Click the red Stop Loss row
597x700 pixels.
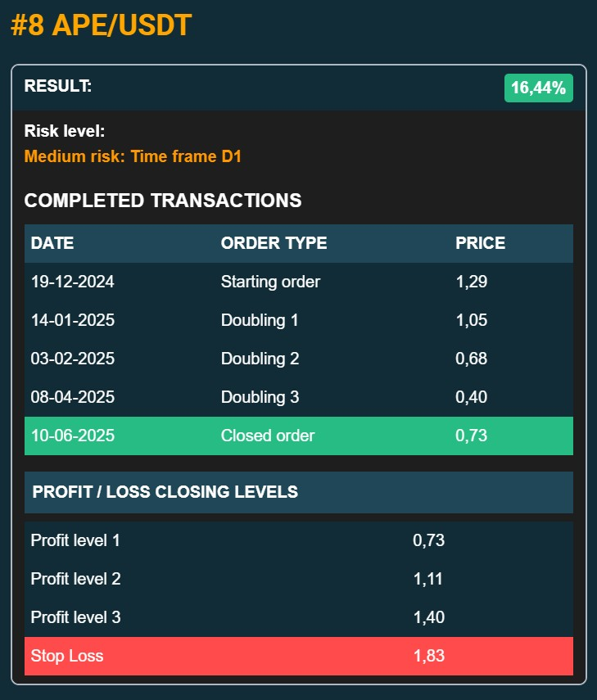coord(299,656)
